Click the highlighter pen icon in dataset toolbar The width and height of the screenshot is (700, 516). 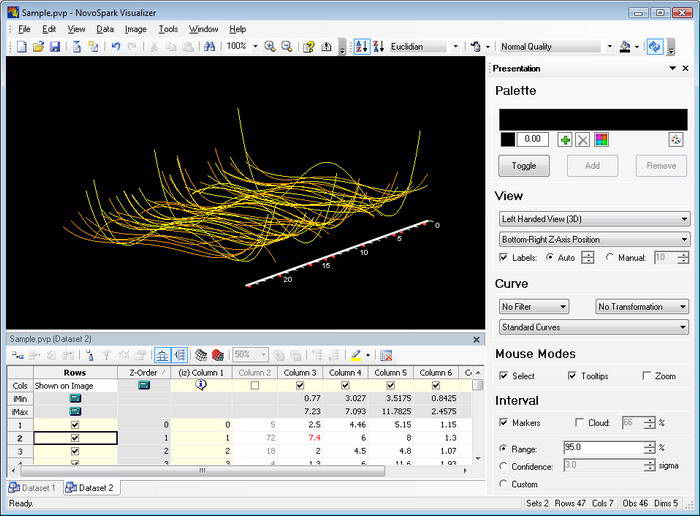coord(356,355)
